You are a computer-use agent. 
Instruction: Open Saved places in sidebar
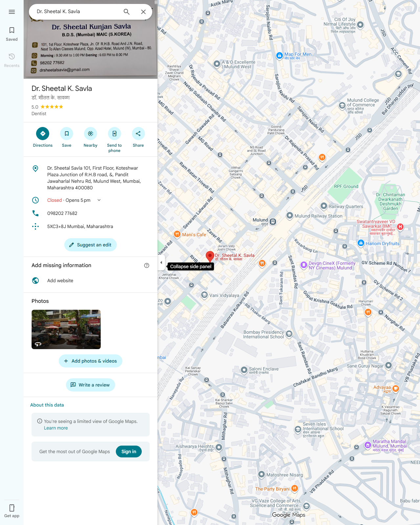click(x=12, y=34)
